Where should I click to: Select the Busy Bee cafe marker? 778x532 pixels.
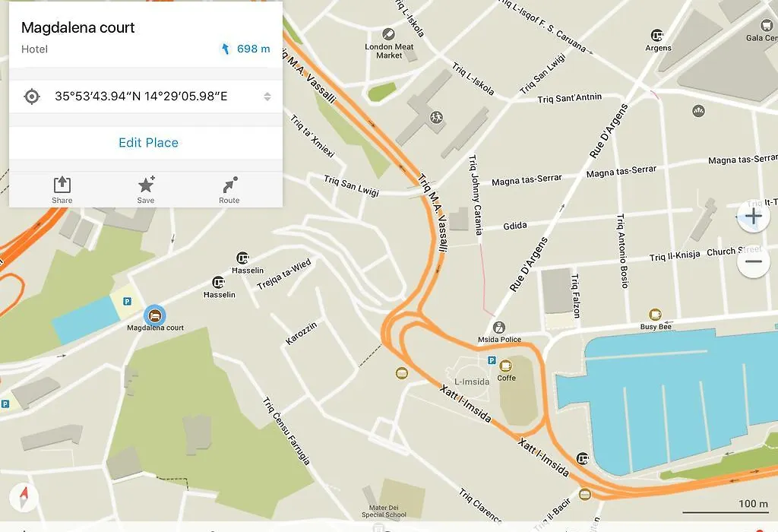(x=656, y=315)
